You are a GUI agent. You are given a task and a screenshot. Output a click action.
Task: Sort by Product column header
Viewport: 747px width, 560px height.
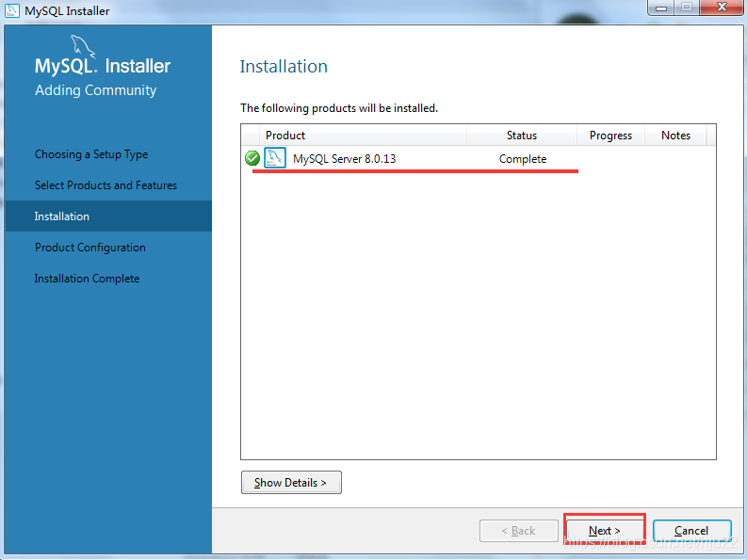pyautogui.click(x=363, y=136)
